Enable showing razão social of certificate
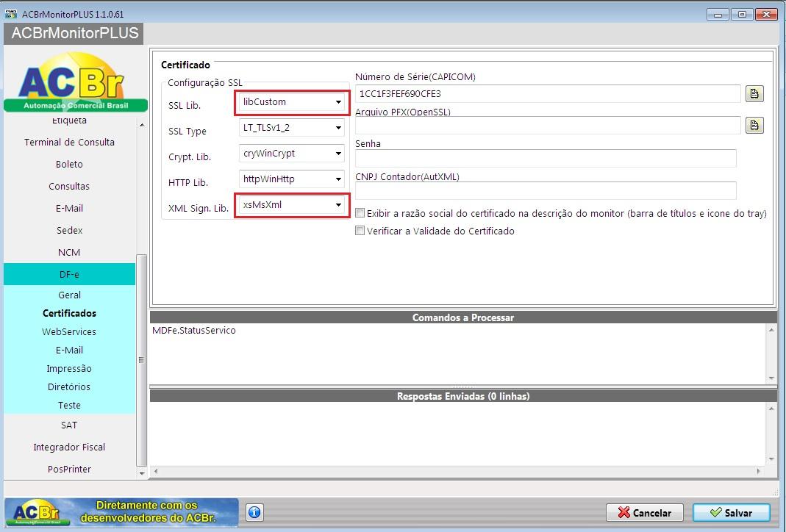This screenshot has width=786, height=532. (x=360, y=213)
